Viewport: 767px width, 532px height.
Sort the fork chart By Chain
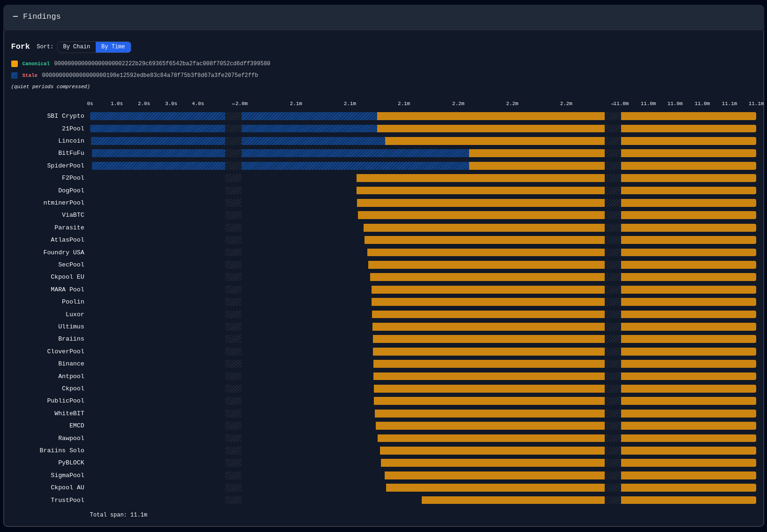pos(76,47)
